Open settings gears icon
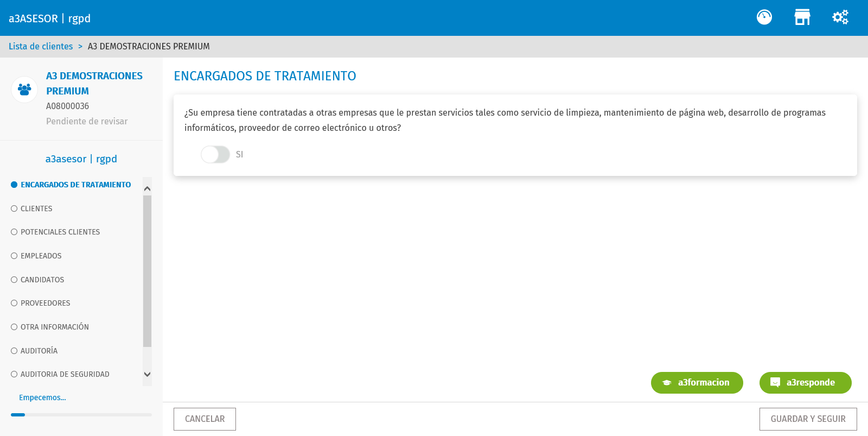The height and width of the screenshot is (436, 868). click(840, 17)
